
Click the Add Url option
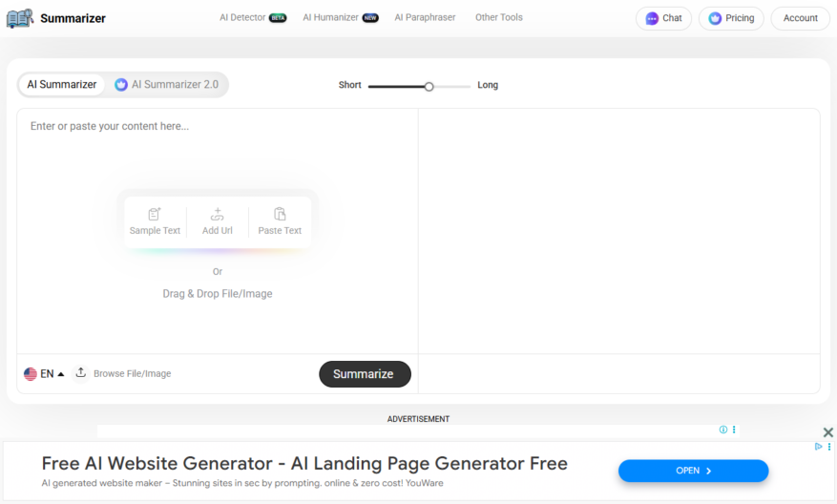click(x=218, y=221)
